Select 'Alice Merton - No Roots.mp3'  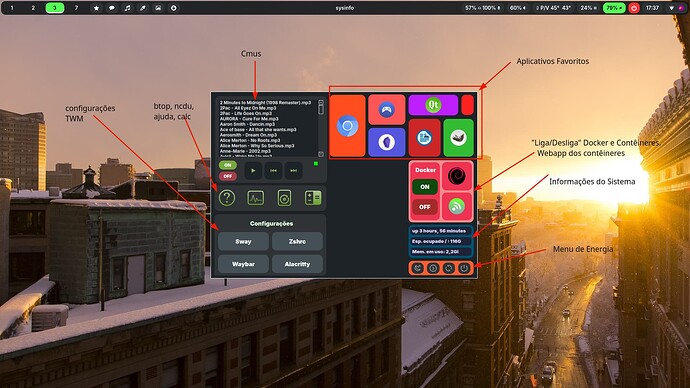[250, 140]
